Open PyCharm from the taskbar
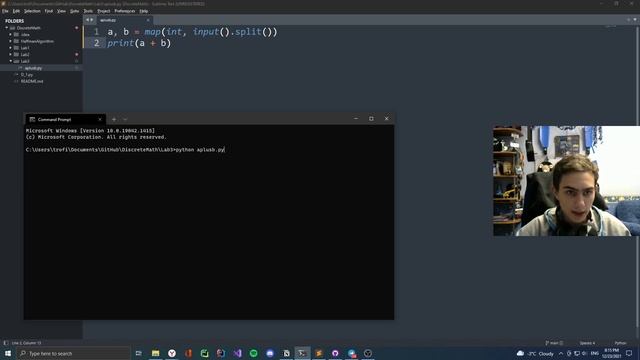This screenshot has width=640, height=360. point(204,353)
